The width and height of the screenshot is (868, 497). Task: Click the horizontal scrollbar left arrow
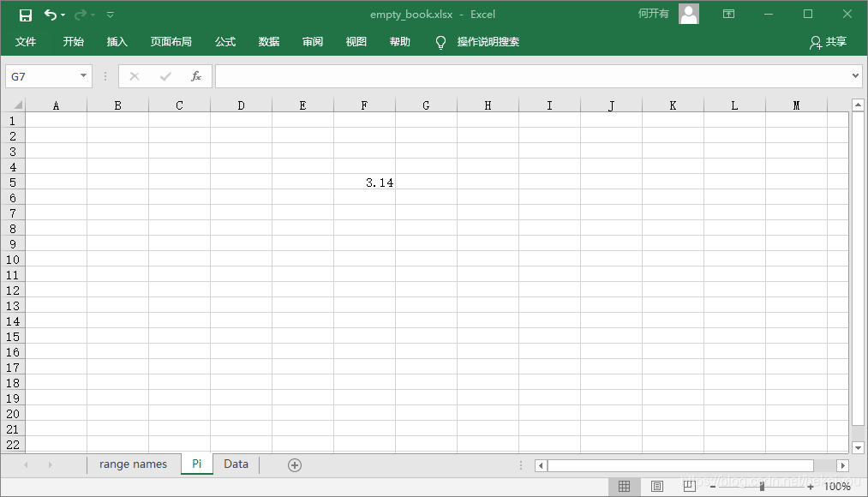click(541, 465)
